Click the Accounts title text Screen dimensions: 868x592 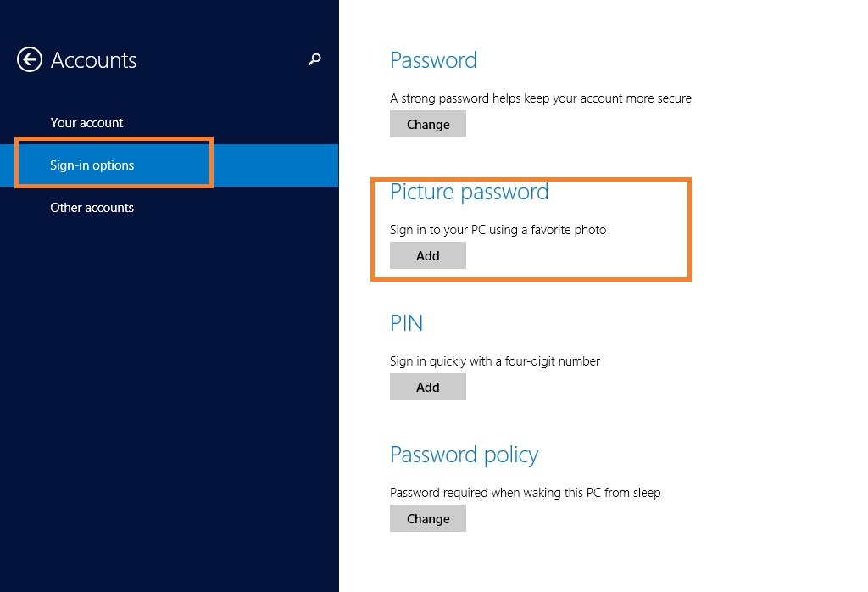point(93,60)
